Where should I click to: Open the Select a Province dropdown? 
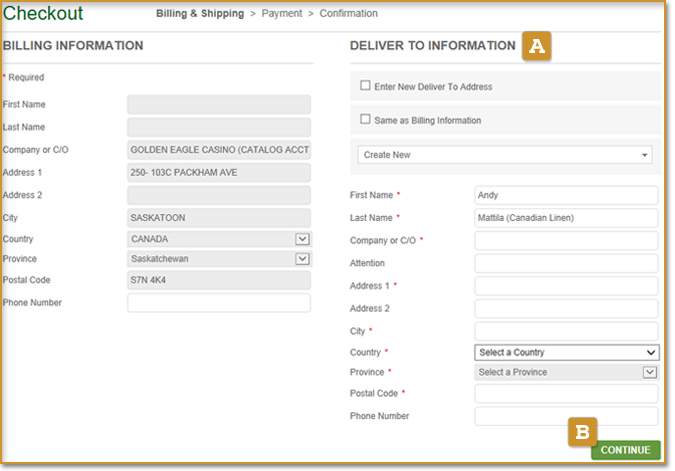[566, 372]
